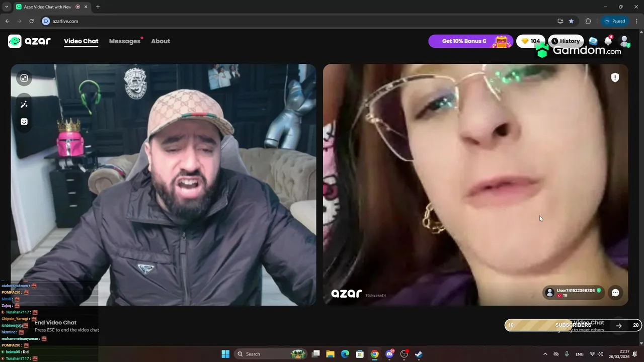Open the Wi-Fi network settings

(592, 354)
